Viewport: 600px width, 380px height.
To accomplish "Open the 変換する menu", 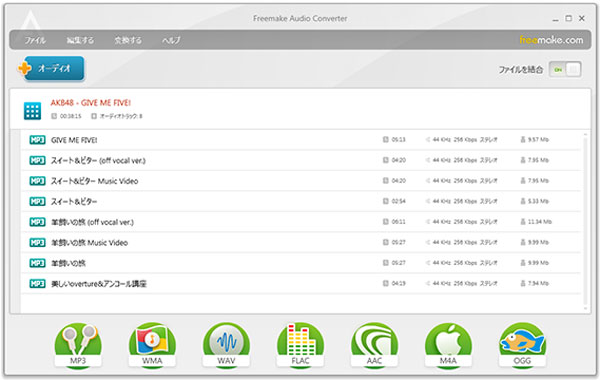I will click(128, 40).
